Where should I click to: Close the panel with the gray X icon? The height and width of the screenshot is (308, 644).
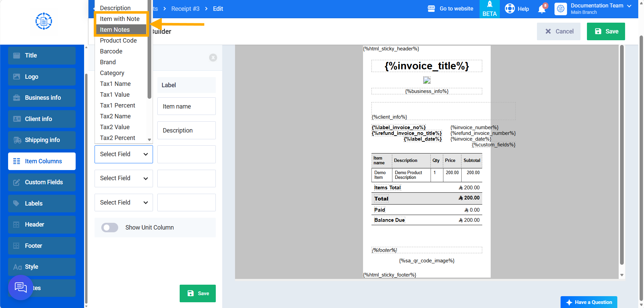[213, 57]
